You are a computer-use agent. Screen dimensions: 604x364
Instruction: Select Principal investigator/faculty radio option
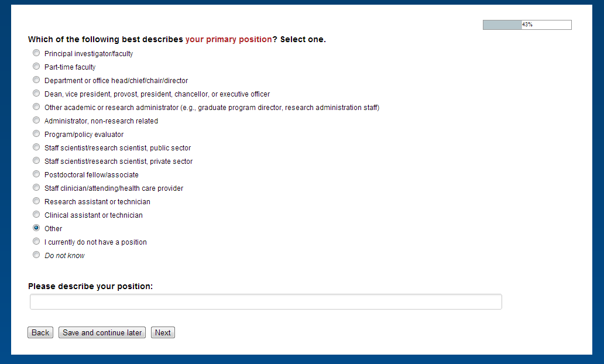[36, 53]
